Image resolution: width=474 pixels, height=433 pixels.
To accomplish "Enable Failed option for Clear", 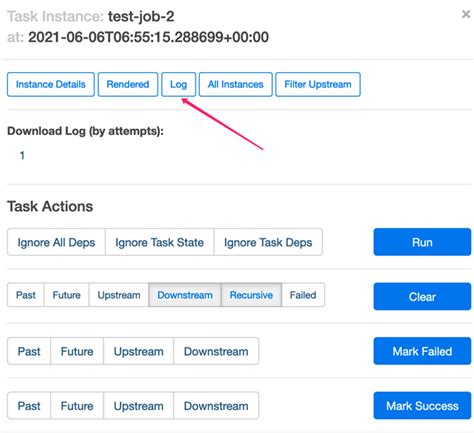I will coord(303,295).
